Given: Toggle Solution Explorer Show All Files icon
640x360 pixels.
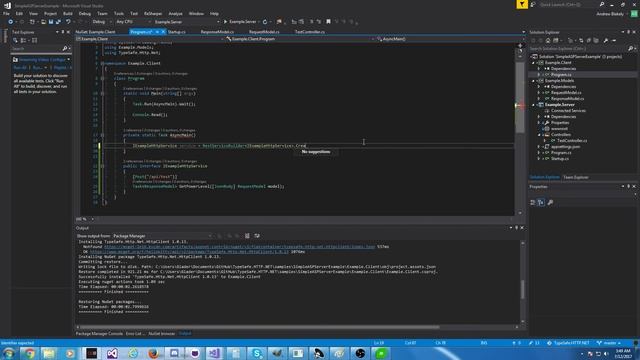Looking at the screenshot, I should [x=596, y=40].
